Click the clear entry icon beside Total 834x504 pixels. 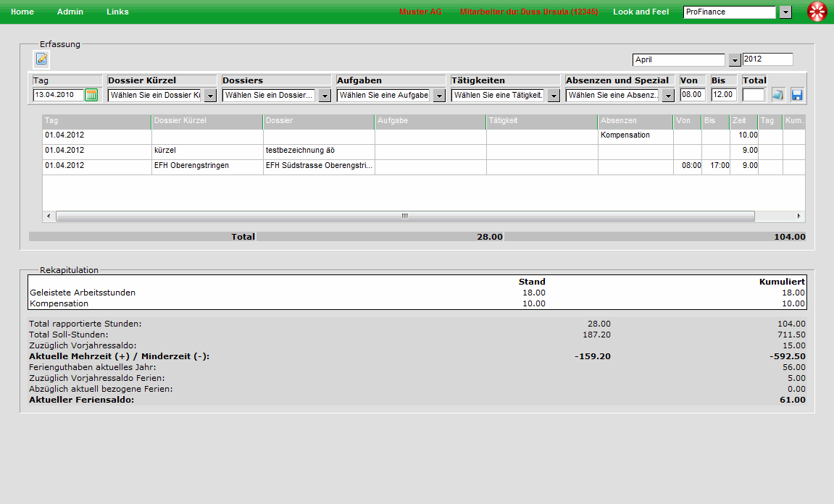(777, 95)
